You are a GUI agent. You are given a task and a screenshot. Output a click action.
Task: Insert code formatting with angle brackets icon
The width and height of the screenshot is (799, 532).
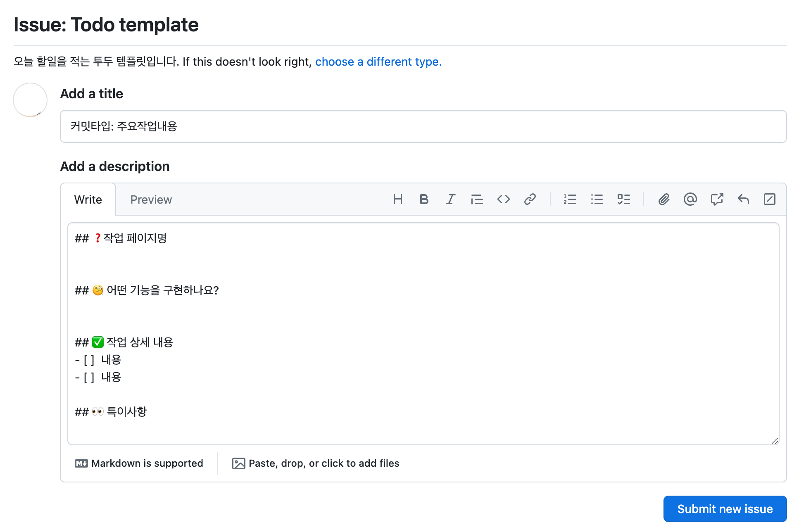[x=503, y=199]
